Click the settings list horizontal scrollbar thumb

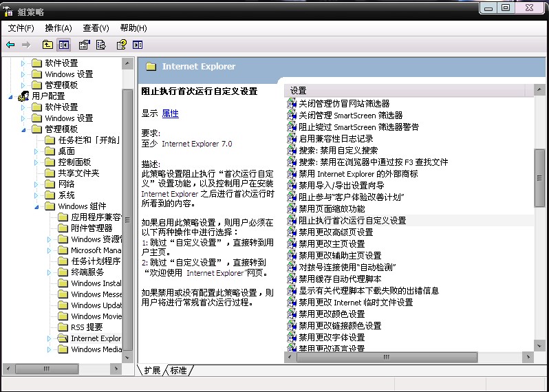click(387, 357)
